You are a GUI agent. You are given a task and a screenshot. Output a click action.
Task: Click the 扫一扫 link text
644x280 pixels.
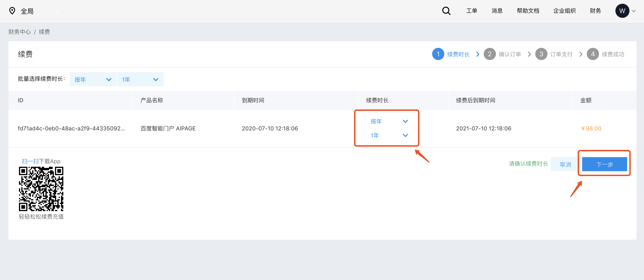pyautogui.click(x=30, y=161)
